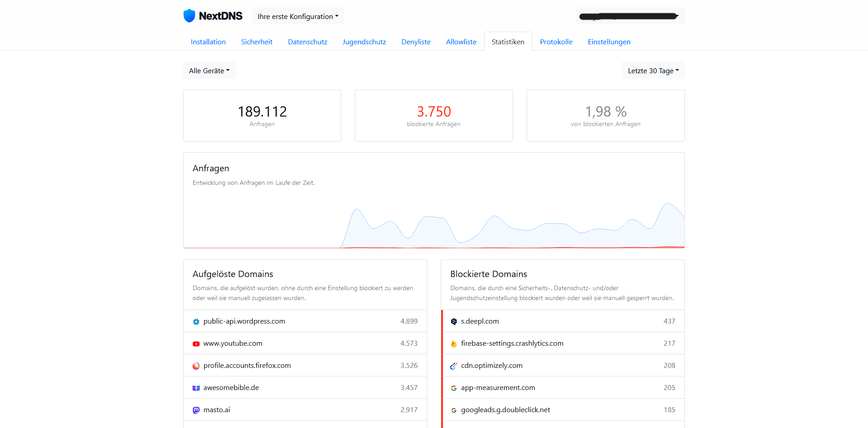Click the profile.accounts.firefox.com domain
The image size is (868, 428).
(x=247, y=366)
